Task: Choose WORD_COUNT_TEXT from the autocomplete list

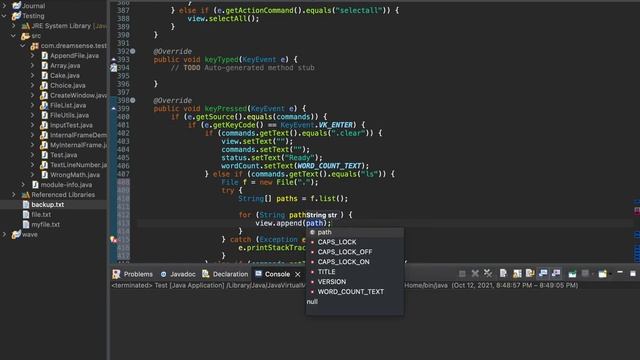Action: coord(355,291)
